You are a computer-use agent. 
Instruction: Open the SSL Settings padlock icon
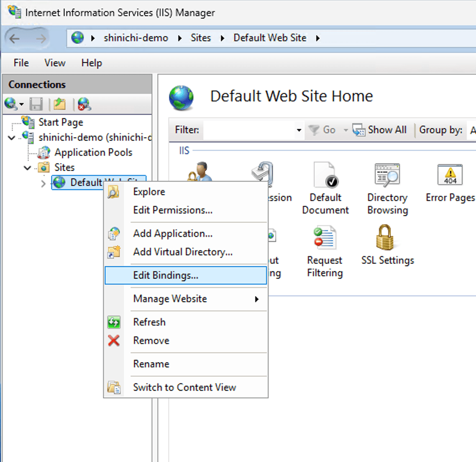tap(385, 238)
